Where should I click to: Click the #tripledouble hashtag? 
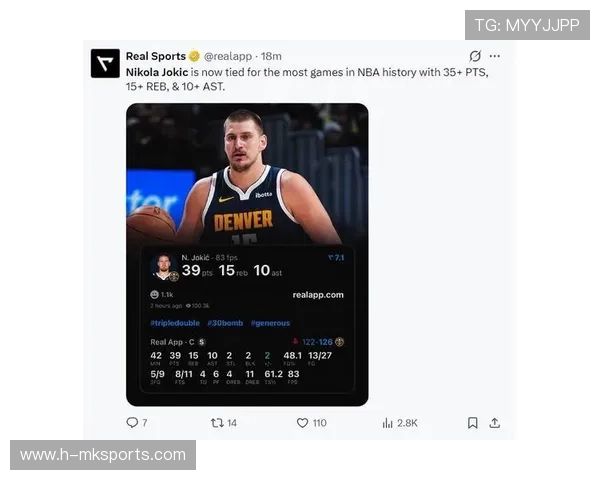[175, 323]
